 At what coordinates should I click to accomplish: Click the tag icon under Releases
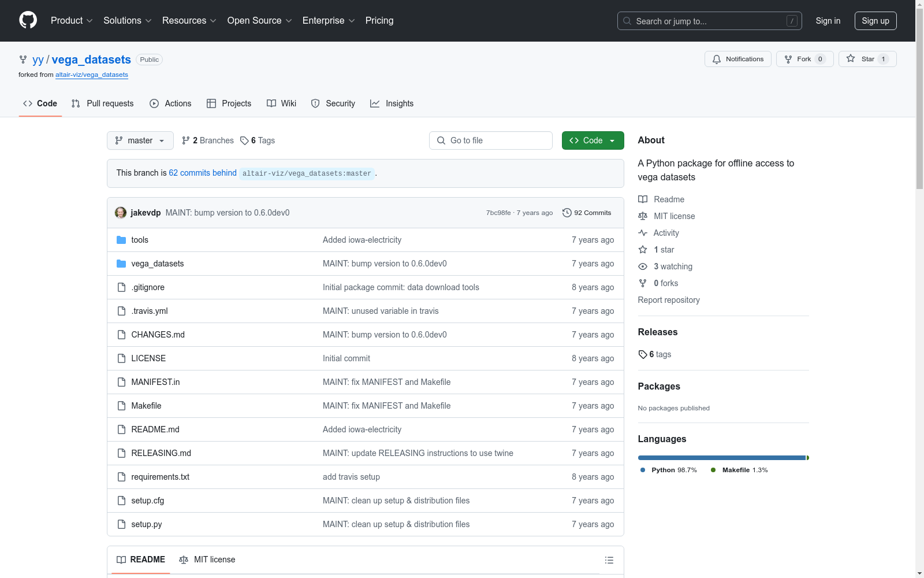pos(643,354)
